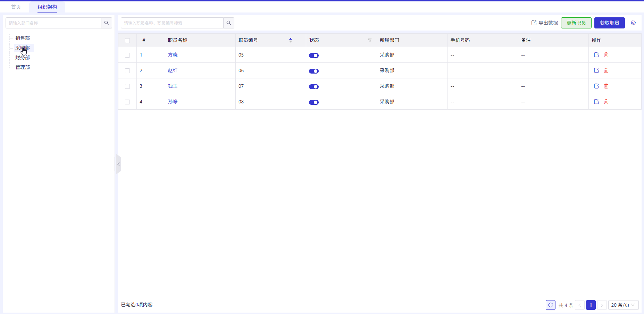The width and height of the screenshot is (644, 314).
Task: Collapse the department sidebar panel
Action: click(118, 164)
